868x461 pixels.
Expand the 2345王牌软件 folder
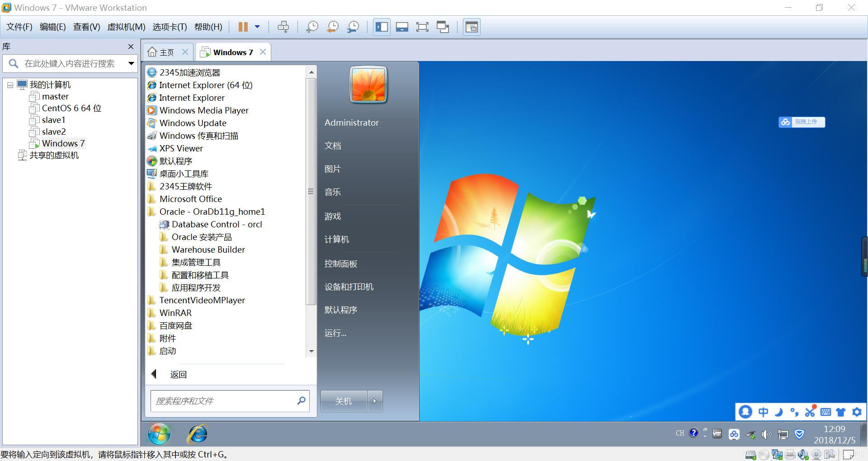click(x=180, y=186)
